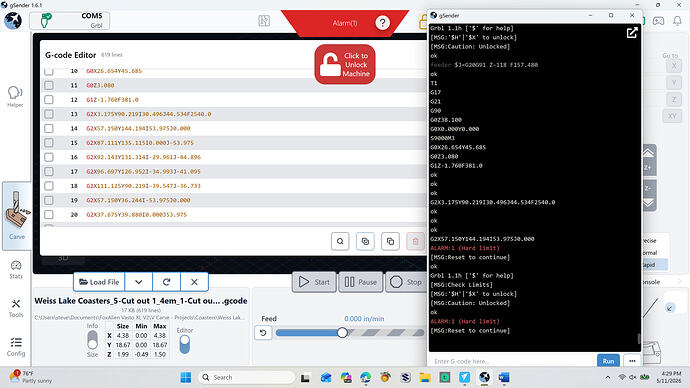Click the copy icon left of the trash
The height and width of the screenshot is (388, 690).
[x=390, y=241]
